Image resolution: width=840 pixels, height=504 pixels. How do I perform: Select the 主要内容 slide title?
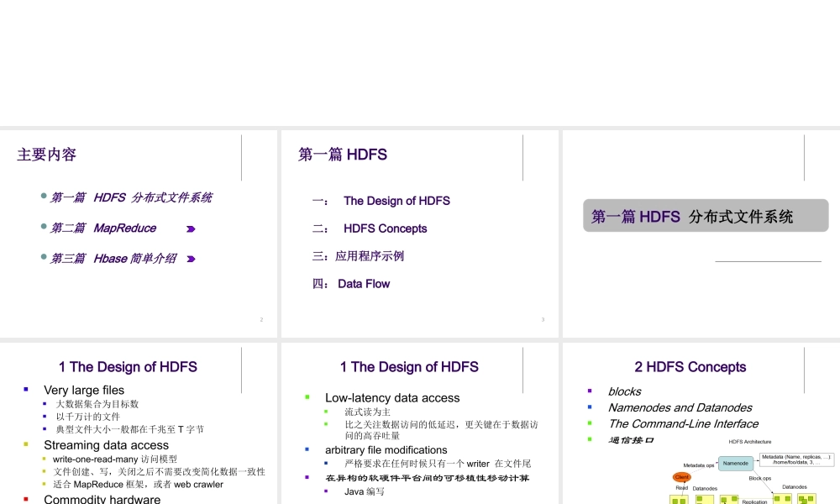46,155
